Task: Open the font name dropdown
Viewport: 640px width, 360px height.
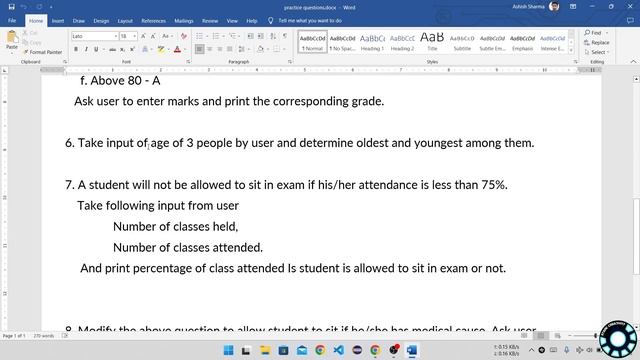Action: point(116,36)
